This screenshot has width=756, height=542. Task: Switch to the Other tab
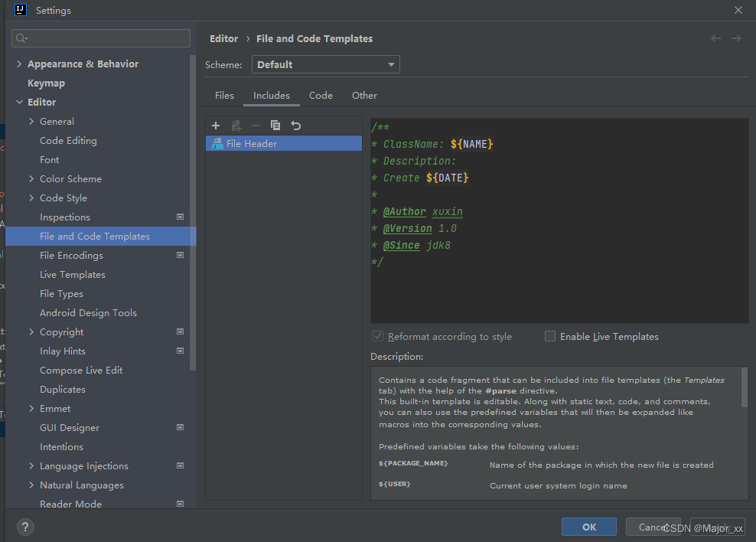pos(364,96)
